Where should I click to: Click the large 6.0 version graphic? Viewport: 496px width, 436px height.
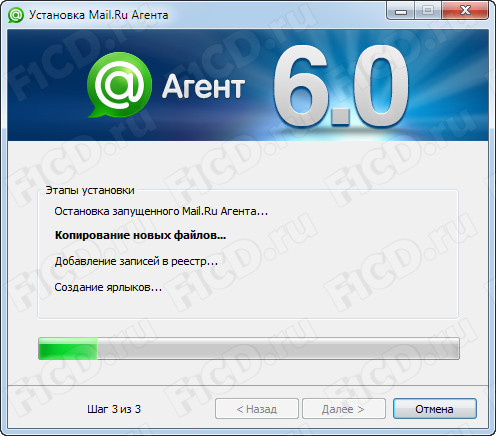(x=341, y=86)
